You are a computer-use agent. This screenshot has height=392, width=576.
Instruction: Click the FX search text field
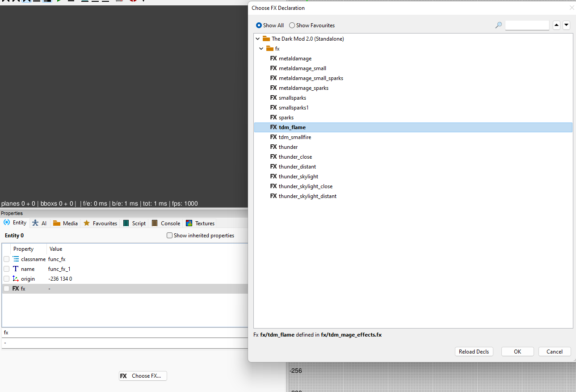point(527,25)
